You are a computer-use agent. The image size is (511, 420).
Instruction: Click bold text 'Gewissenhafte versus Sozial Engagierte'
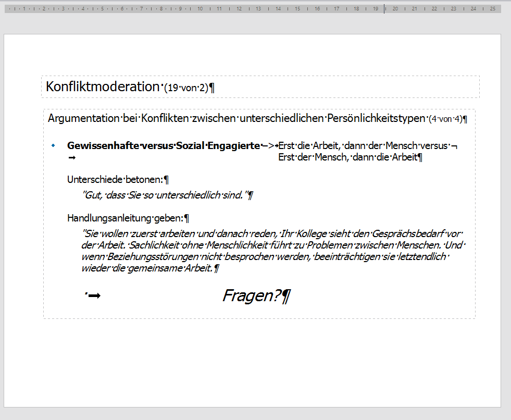(163, 146)
